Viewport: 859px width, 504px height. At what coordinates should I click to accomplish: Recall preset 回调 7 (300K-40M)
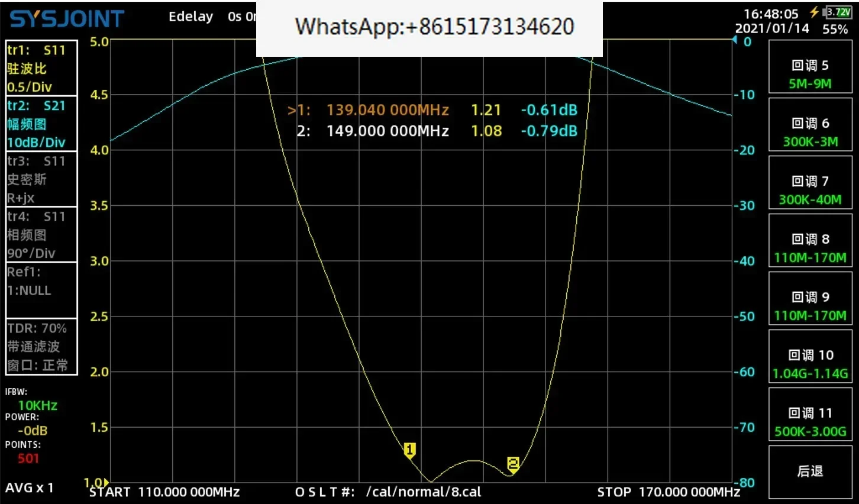(810, 183)
